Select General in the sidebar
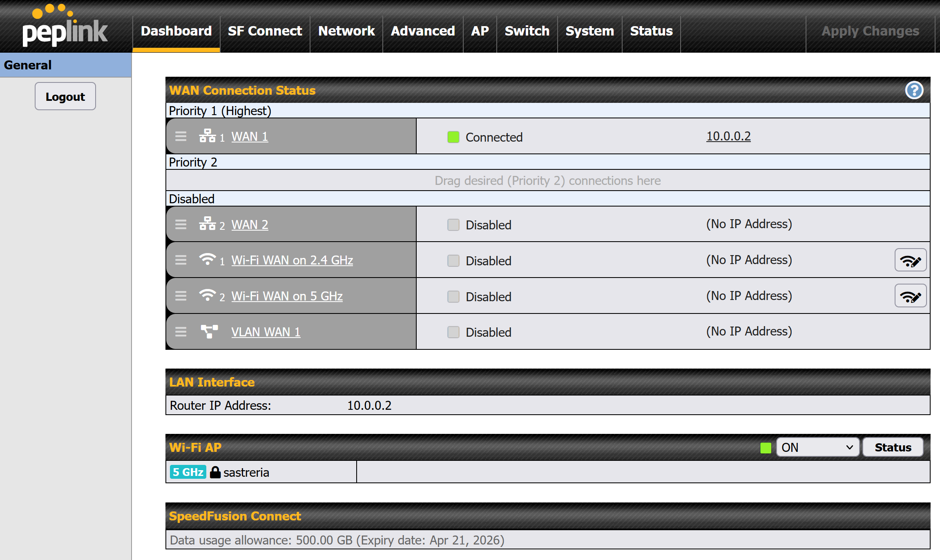940x560 pixels. click(x=66, y=65)
